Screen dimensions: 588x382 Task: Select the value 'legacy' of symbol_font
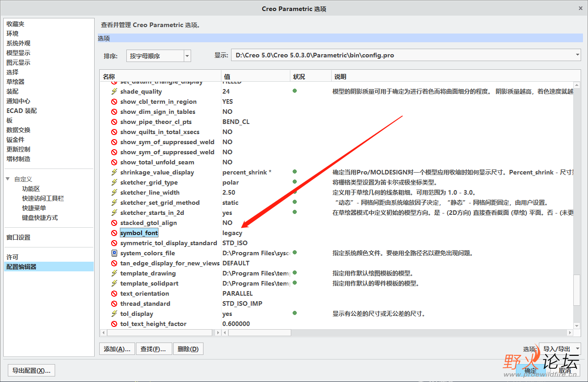[x=232, y=233]
